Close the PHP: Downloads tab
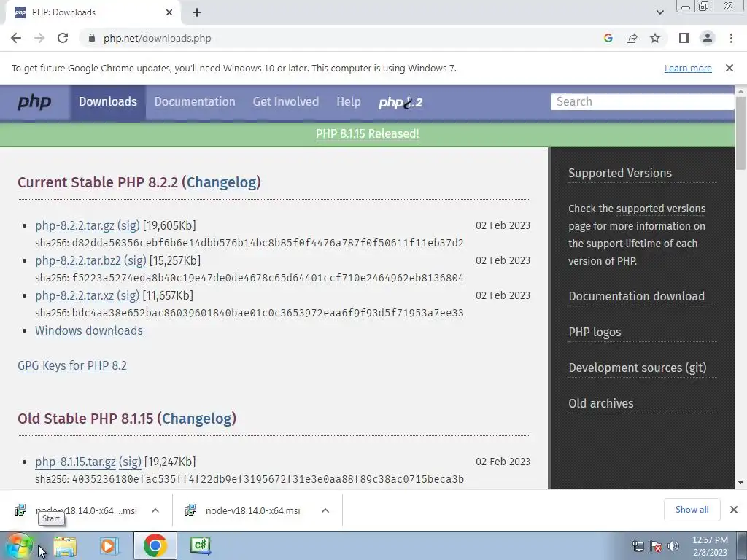The height and width of the screenshot is (560, 747). (169, 12)
